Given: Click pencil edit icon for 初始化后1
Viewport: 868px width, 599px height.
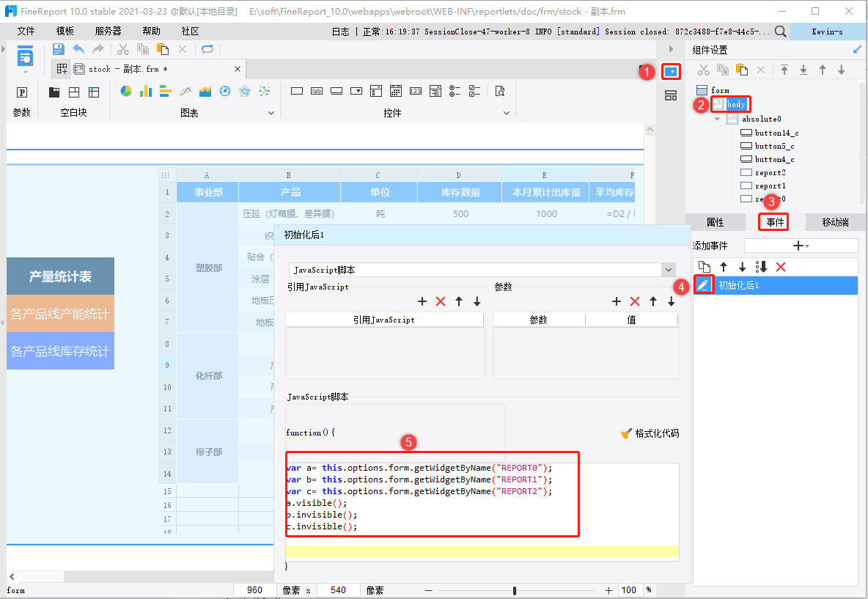Looking at the screenshot, I should [703, 285].
